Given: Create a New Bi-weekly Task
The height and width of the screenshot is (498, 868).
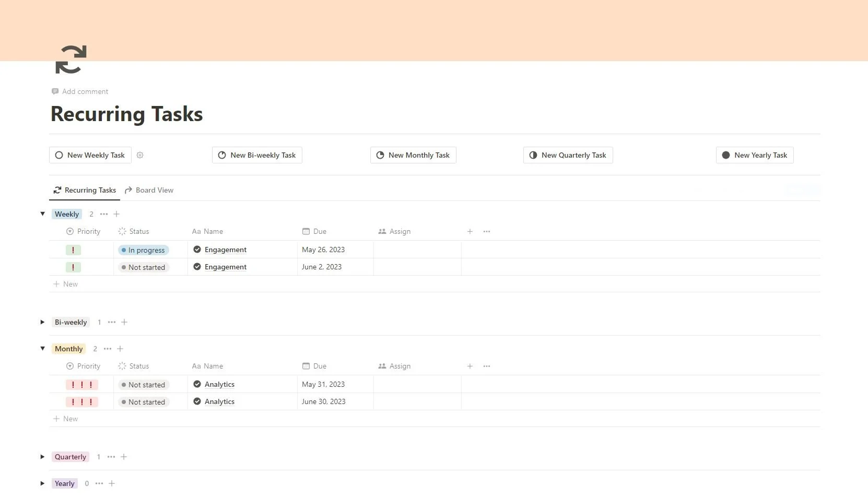Looking at the screenshot, I should point(257,155).
